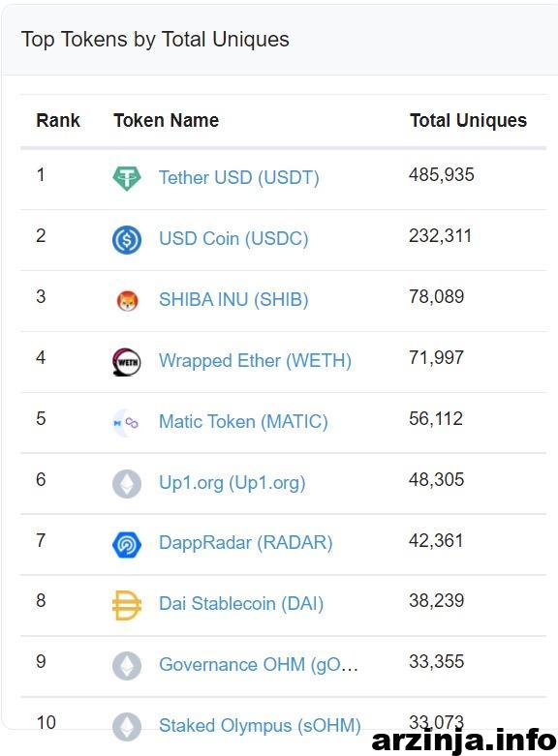Click the Shiba Inu dog icon
The height and width of the screenshot is (756, 558).
click(128, 300)
